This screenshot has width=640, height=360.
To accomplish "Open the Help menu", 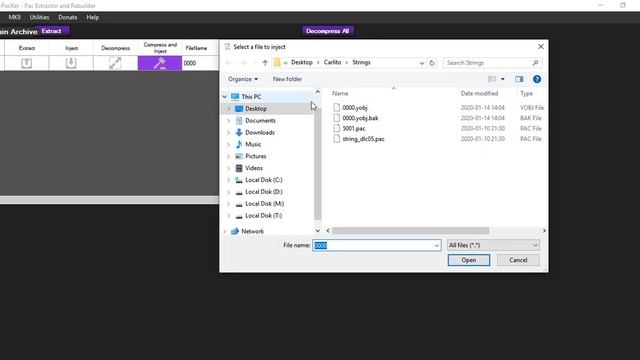I will (93, 17).
